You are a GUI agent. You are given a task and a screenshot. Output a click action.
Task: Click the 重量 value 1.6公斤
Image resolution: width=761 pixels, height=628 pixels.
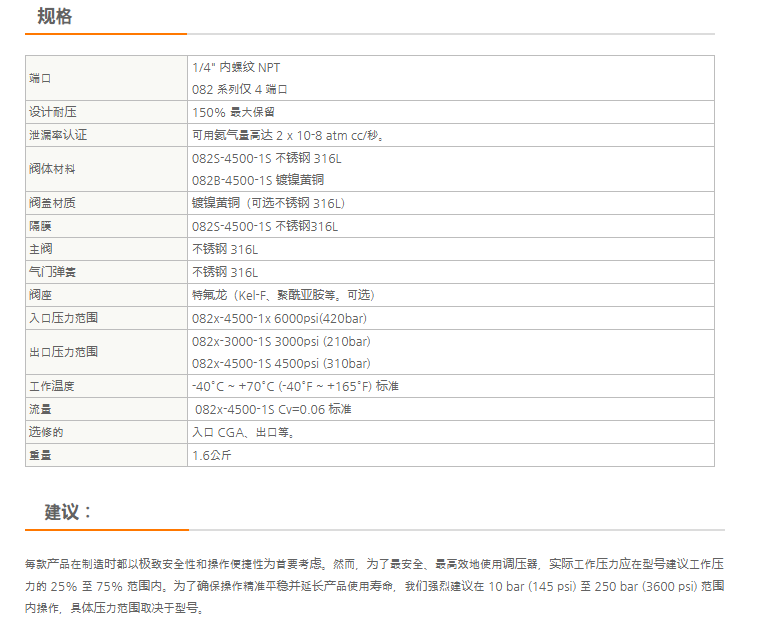coord(212,455)
